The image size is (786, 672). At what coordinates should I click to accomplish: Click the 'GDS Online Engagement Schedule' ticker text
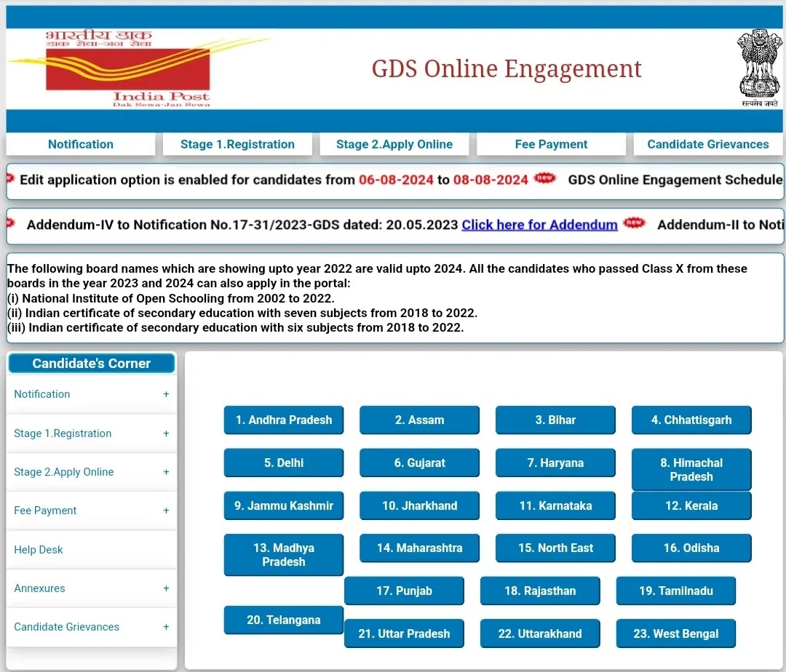[x=675, y=180]
